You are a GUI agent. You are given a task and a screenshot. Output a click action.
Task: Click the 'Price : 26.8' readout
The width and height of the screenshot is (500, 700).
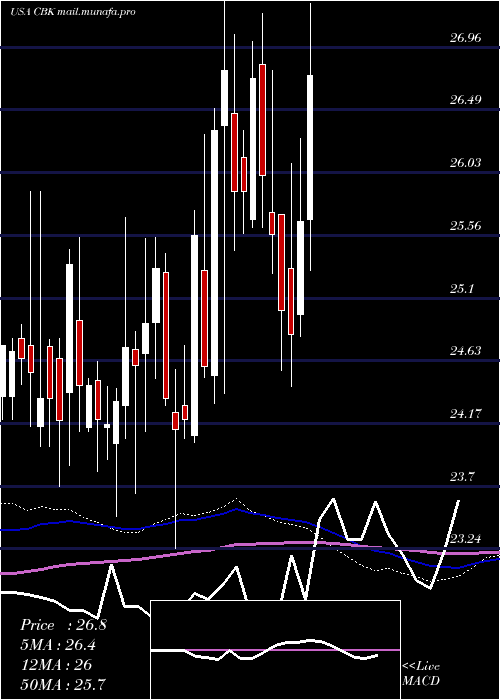click(63, 625)
